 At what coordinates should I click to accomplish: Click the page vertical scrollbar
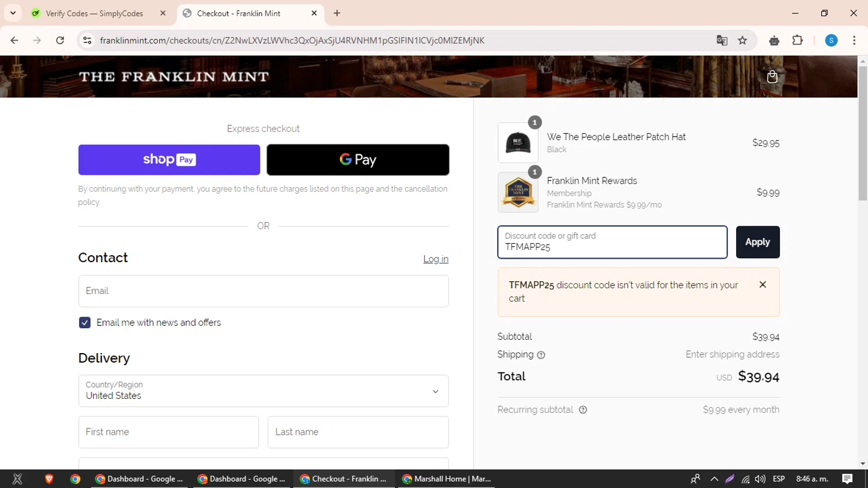click(863, 133)
